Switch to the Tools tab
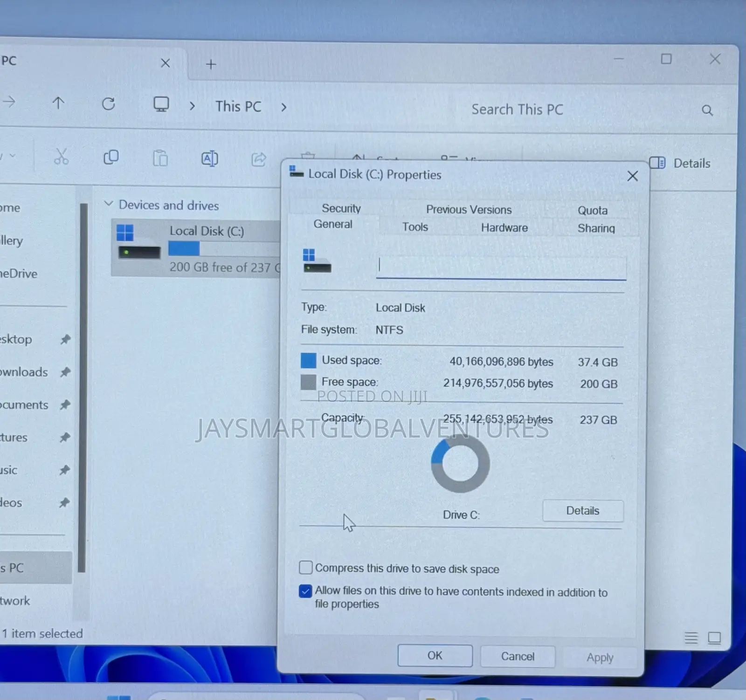746x700 pixels. pos(415,227)
